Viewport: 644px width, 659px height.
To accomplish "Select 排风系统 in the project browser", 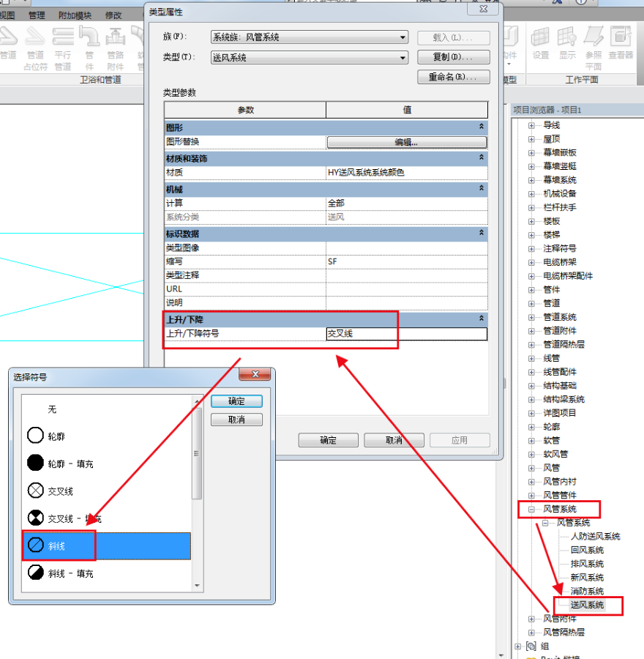I will coord(587,564).
